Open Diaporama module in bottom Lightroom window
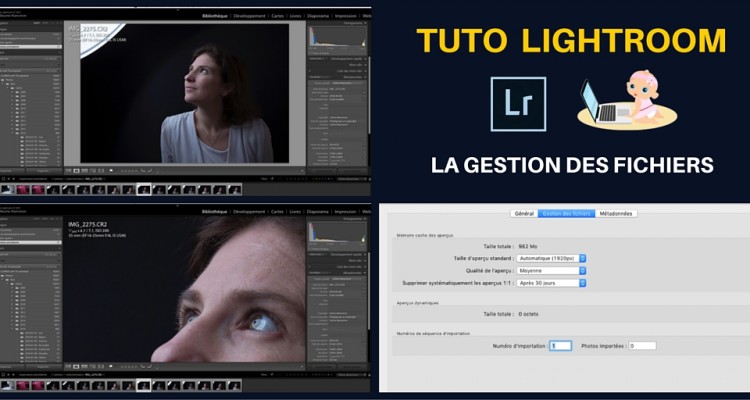Screen dimensions: 750x400 pos(318,211)
